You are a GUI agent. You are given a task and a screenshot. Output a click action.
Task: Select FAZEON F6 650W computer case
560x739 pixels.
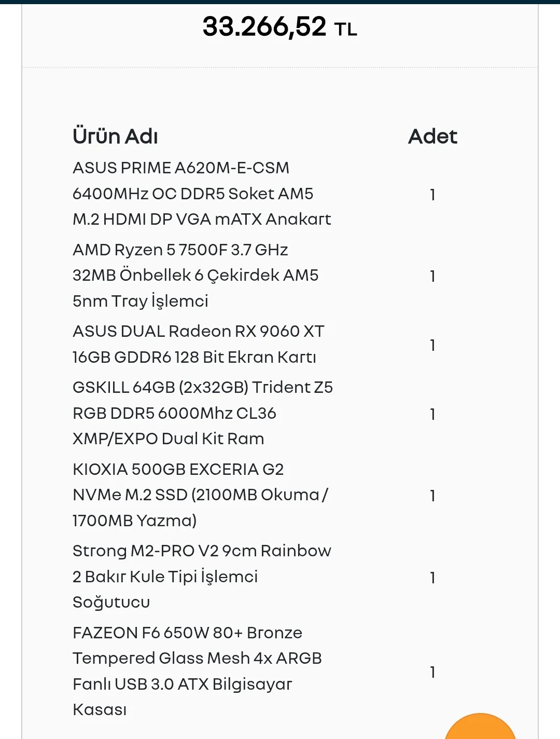(x=197, y=671)
